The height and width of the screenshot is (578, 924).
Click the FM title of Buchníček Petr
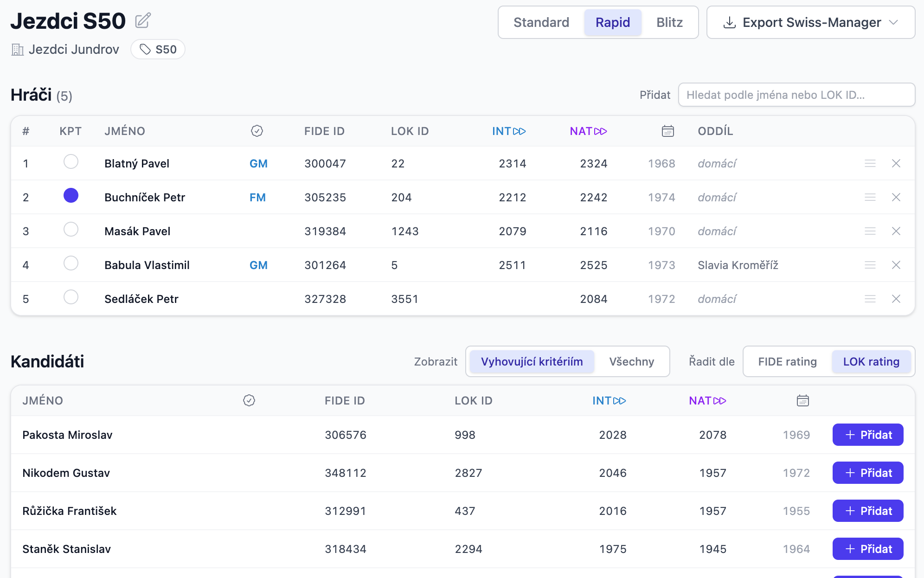pyautogui.click(x=257, y=198)
